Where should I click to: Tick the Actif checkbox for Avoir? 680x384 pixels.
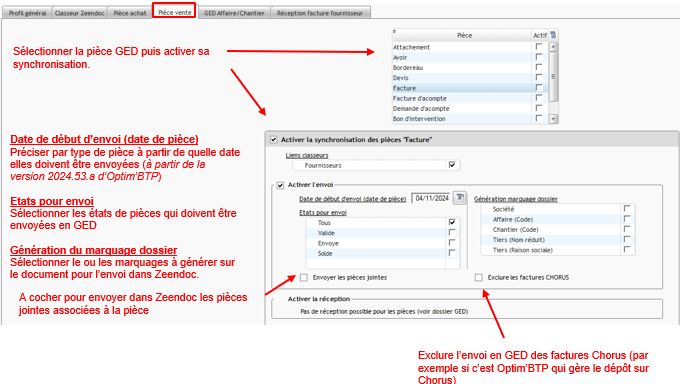pyautogui.click(x=539, y=57)
